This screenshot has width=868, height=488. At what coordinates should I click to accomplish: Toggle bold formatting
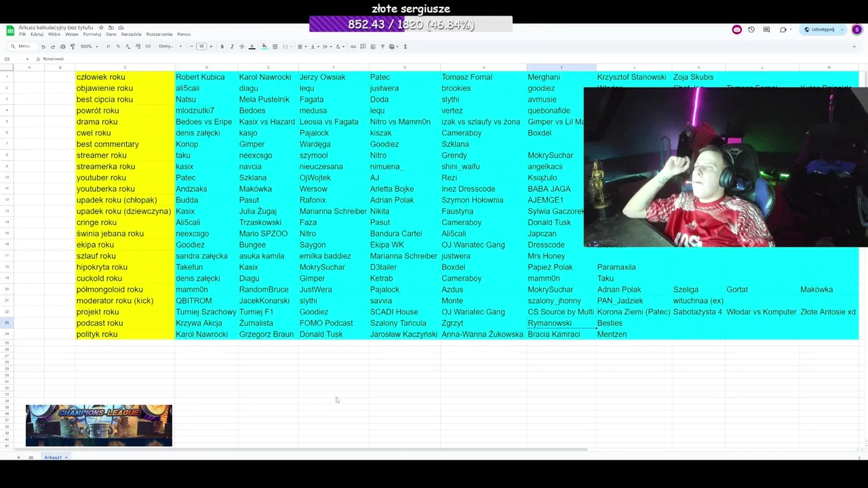[222, 47]
